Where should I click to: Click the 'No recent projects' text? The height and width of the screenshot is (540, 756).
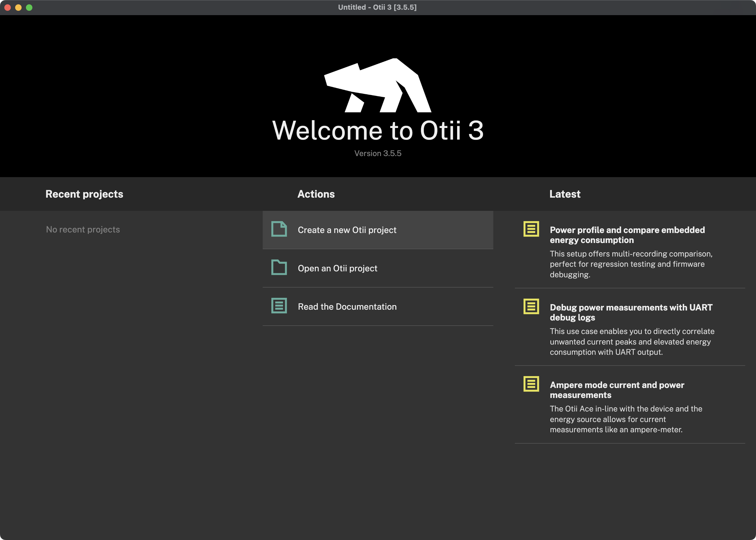pos(83,230)
